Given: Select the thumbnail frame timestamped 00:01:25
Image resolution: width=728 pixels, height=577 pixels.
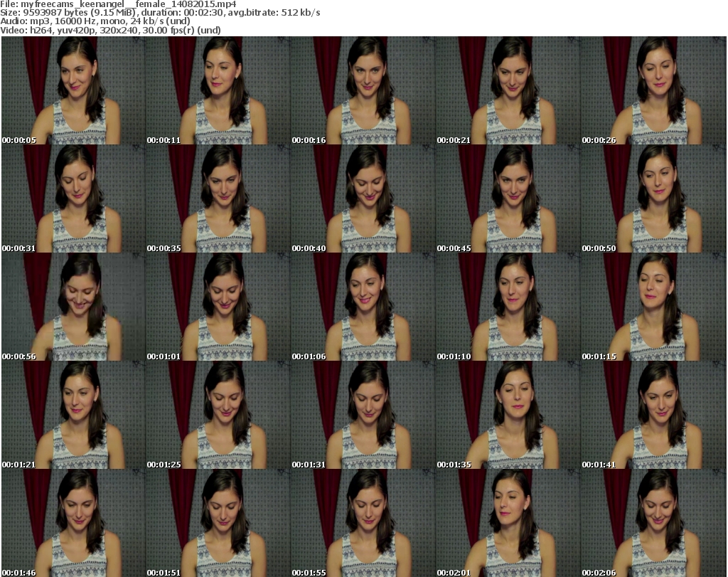Looking at the screenshot, I should pos(218,415).
